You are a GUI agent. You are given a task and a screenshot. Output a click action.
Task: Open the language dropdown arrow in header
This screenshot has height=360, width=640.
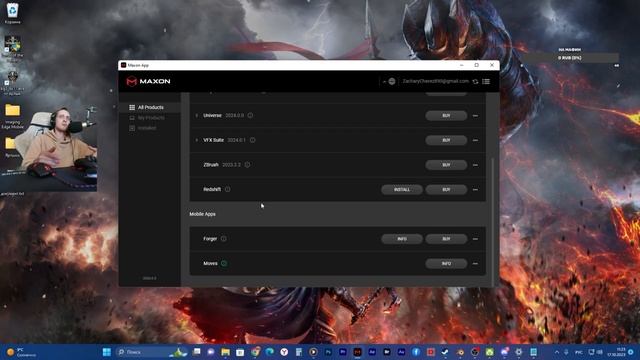coord(384,82)
